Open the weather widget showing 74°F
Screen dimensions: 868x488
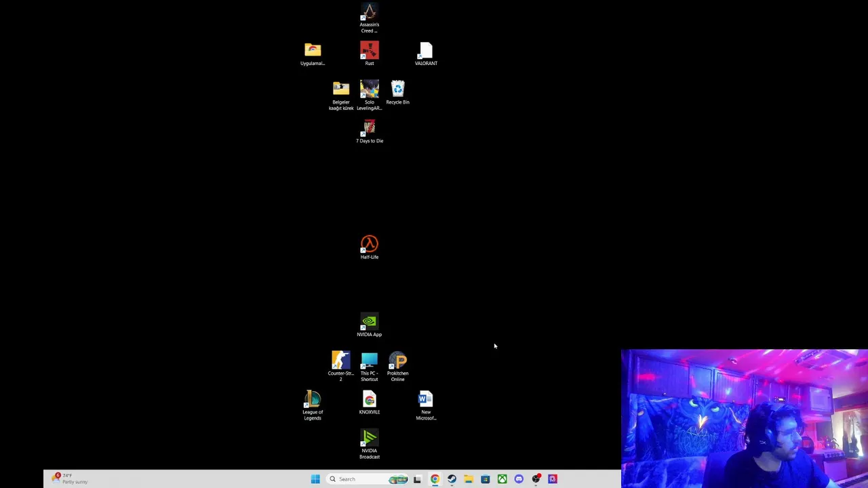[x=70, y=479]
